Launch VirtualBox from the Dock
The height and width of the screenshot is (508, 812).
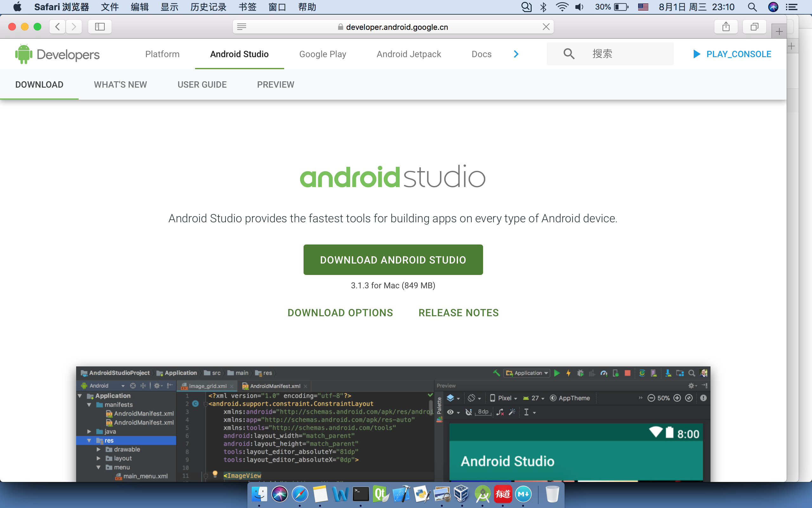tap(462, 494)
